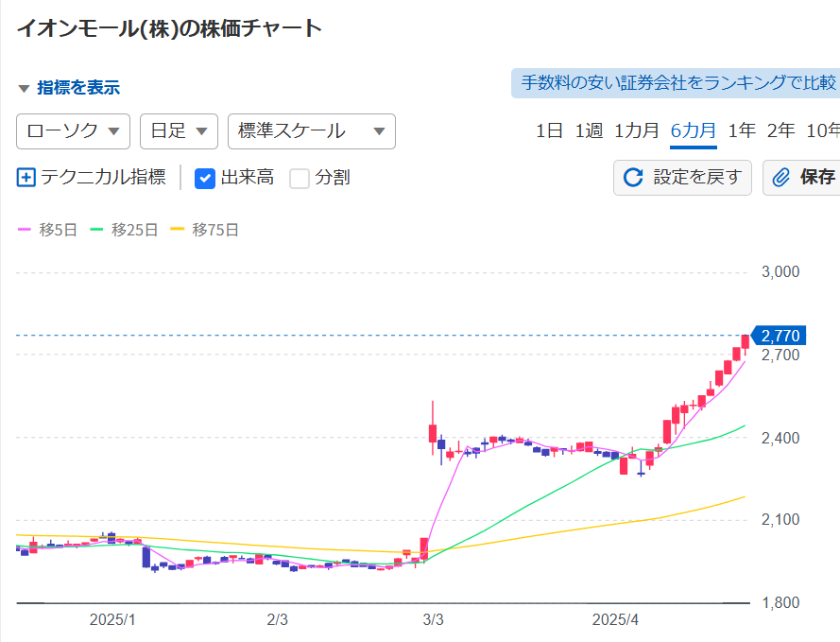Click the 2025/1 date axis label
Screen dimensions: 840x642
pos(112,620)
